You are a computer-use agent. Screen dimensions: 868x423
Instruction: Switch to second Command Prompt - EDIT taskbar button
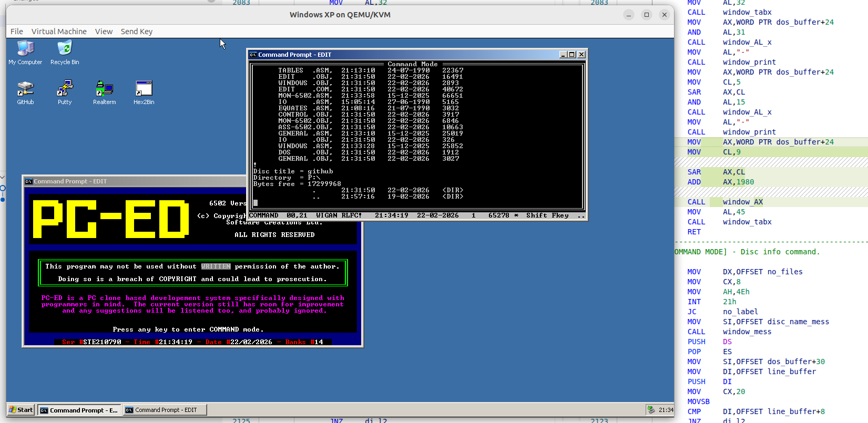[165, 410]
